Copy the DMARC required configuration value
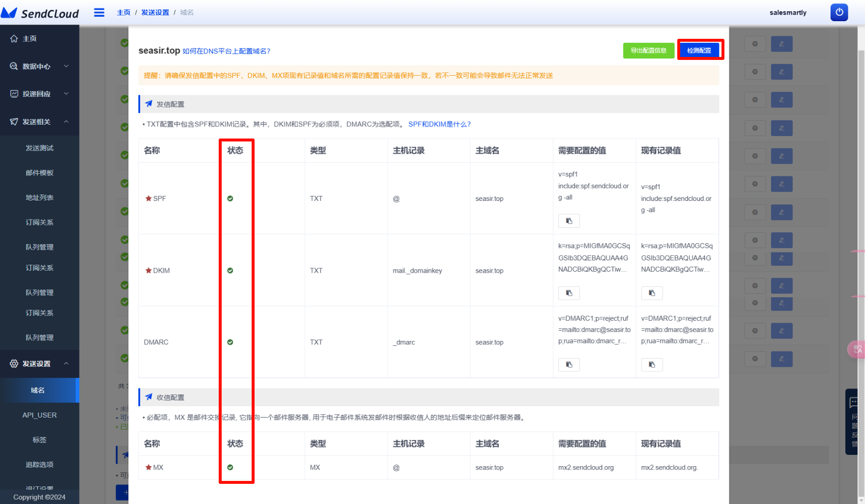Image resolution: width=865 pixels, height=504 pixels. [x=569, y=364]
